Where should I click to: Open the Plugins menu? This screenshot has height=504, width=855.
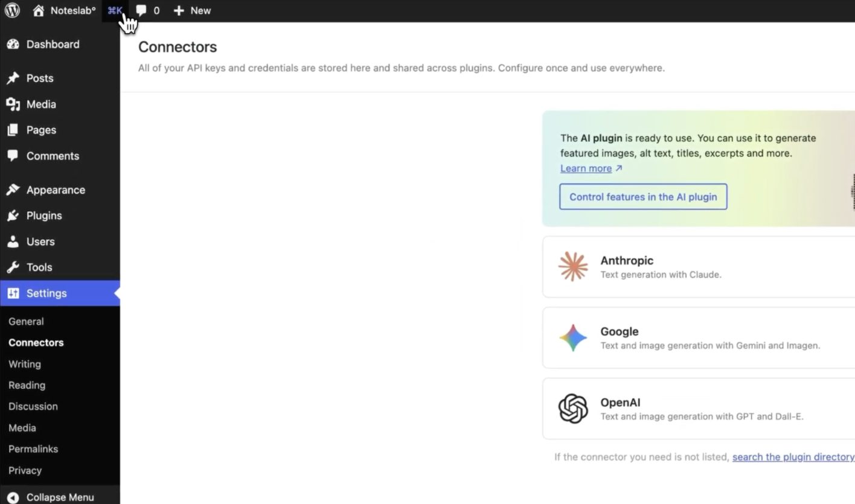click(x=60, y=215)
